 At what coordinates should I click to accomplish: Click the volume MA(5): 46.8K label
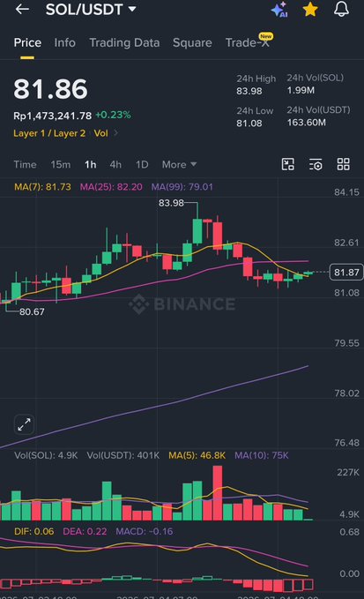(197, 455)
